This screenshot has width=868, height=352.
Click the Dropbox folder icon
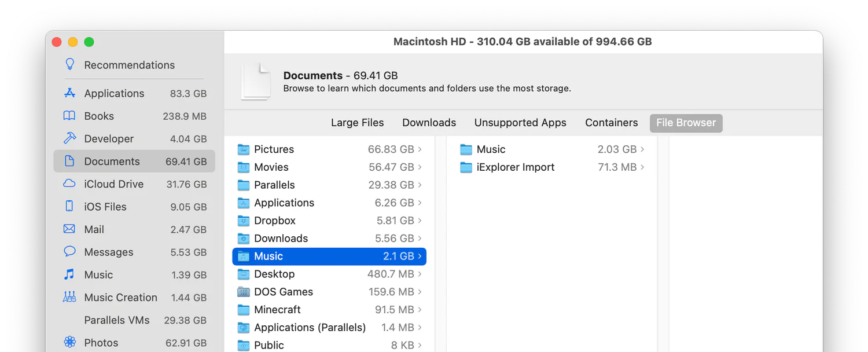point(244,221)
